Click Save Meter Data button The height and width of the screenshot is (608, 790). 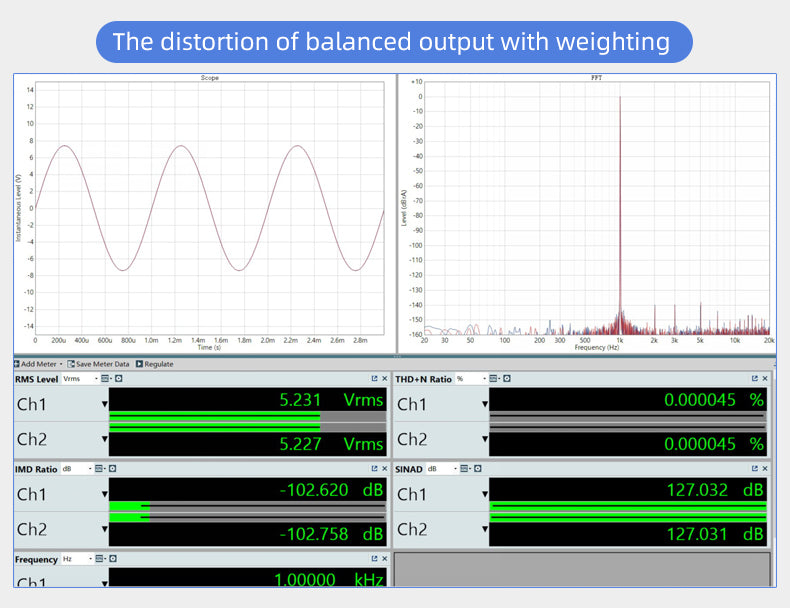99,364
